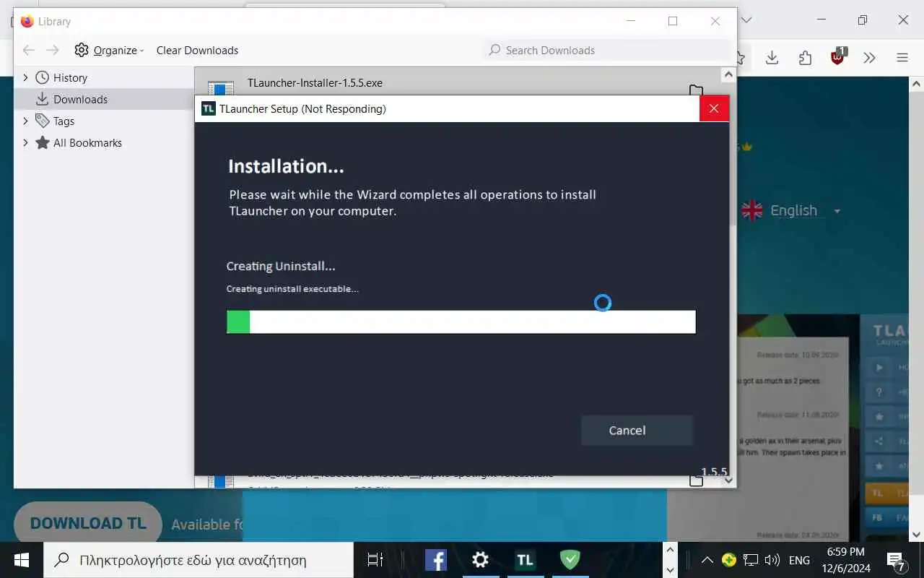The width and height of the screenshot is (924, 578).
Task: Select History in the Library sidebar
Action: pyautogui.click(x=70, y=77)
